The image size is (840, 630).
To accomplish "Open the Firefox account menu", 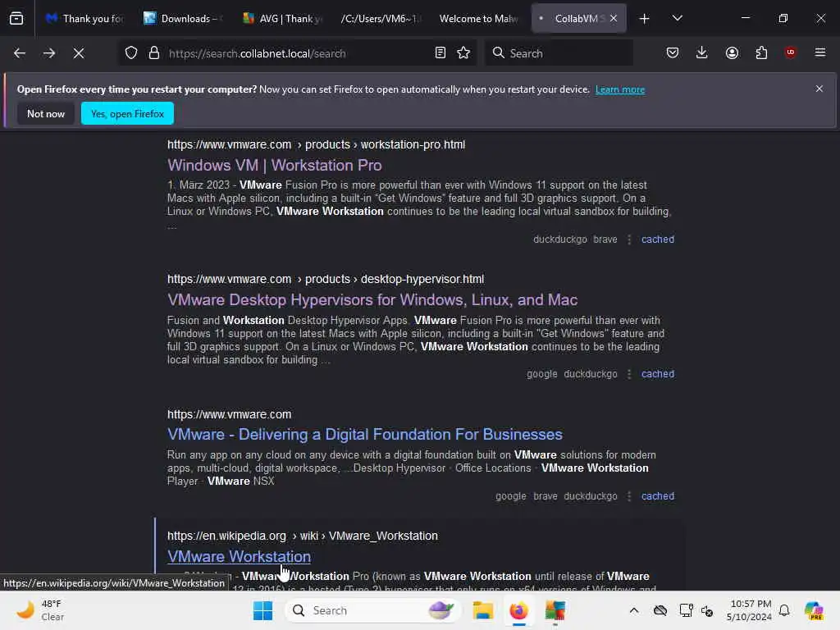I will (732, 53).
